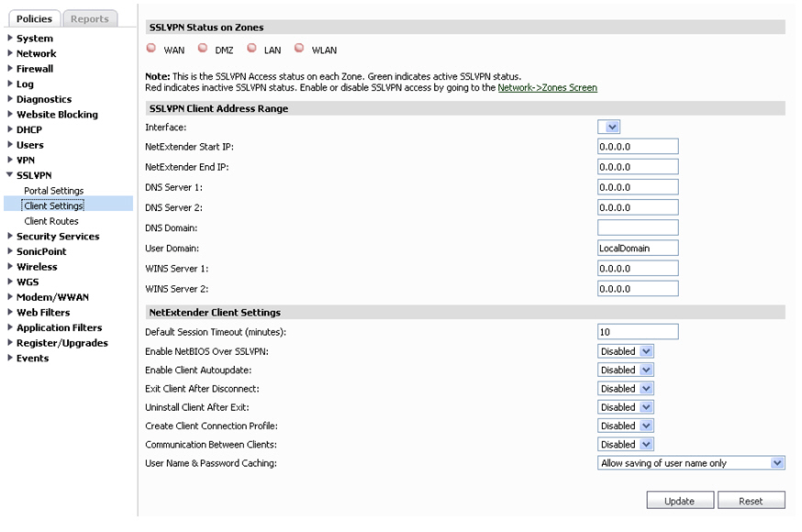The image size is (802, 532).
Task: Expand the Network menu arrow
Action: click(x=10, y=53)
